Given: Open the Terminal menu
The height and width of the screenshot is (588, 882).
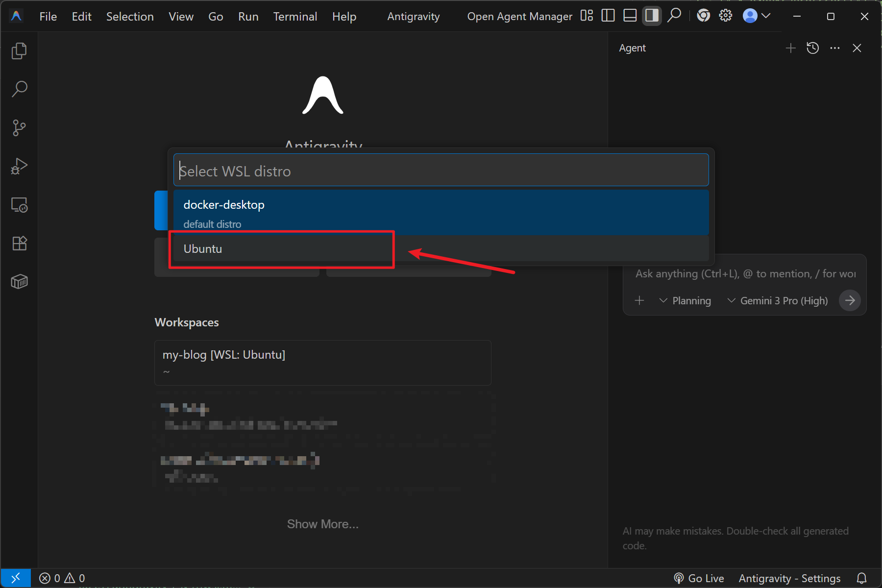Looking at the screenshot, I should tap(295, 17).
